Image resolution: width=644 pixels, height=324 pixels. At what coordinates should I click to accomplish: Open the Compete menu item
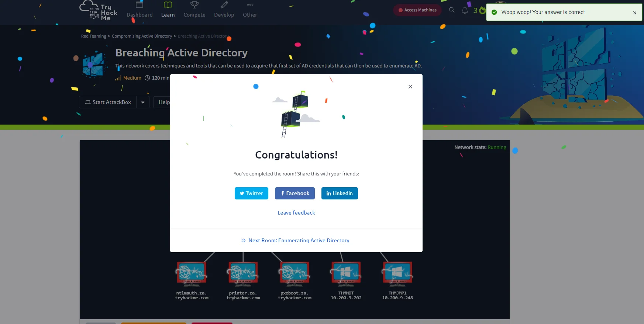194,10
